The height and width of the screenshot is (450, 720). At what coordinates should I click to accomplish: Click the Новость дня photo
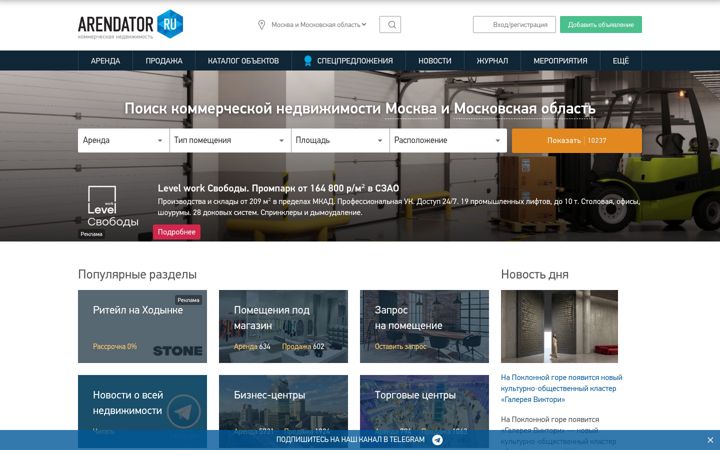559,326
